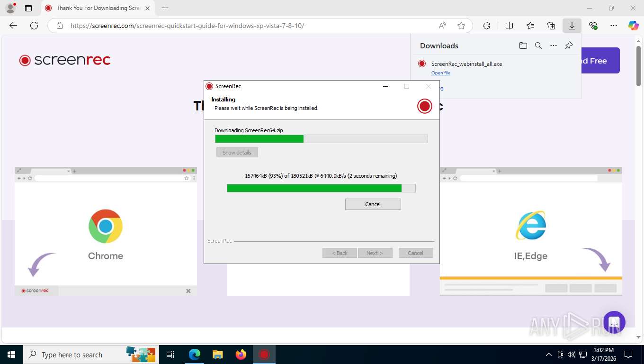Click the Edge profile avatar icon

click(x=10, y=8)
